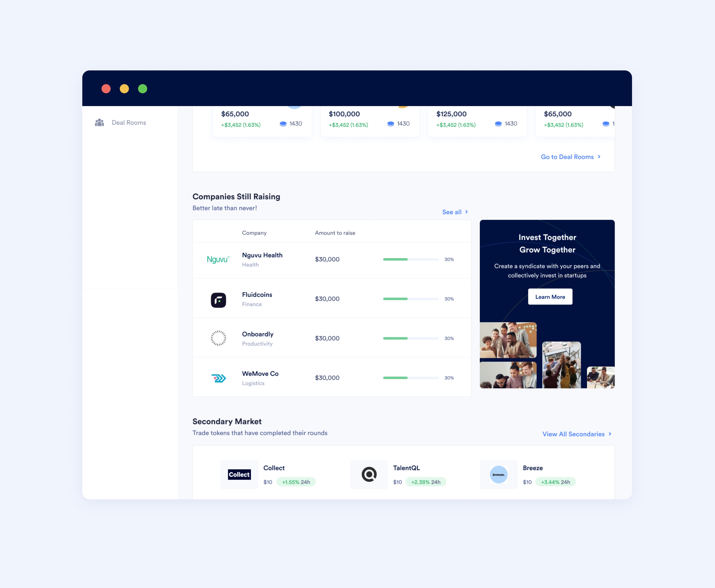Viewport: 715px width, 588px height.
Task: Click the Deal Rooms sidebar icon
Action: click(100, 122)
